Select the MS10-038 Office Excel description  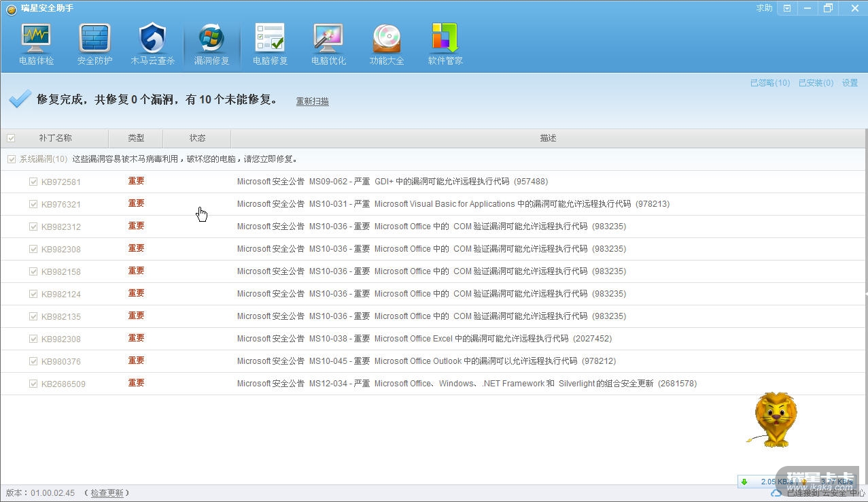pyautogui.click(x=424, y=339)
